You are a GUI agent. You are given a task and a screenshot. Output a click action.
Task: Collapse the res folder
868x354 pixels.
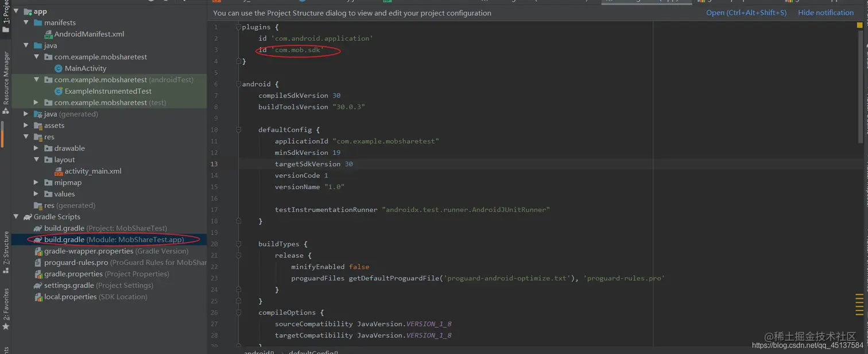pyautogui.click(x=26, y=137)
